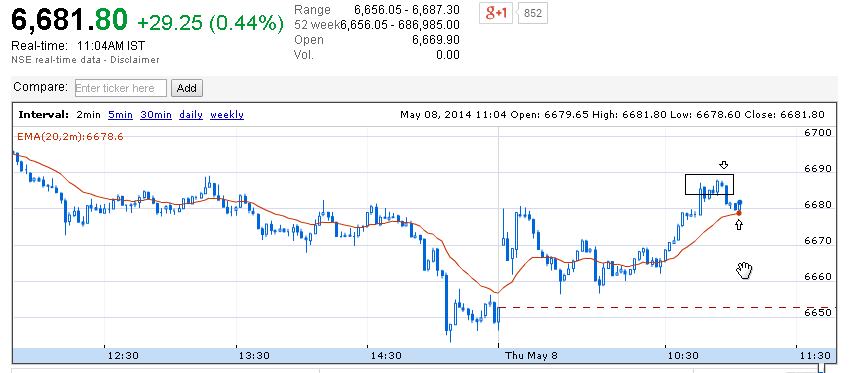
Task: Click the 6660 price axis label
Action: point(817,277)
